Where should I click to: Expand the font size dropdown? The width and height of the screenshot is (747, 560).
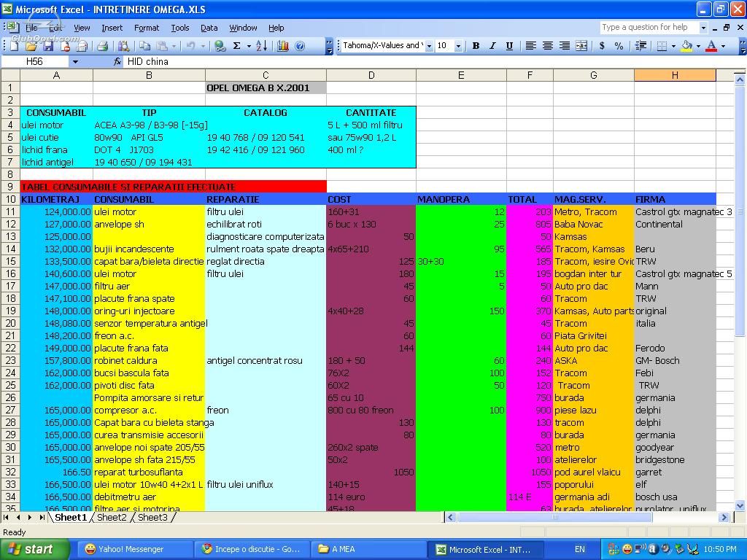(458, 46)
